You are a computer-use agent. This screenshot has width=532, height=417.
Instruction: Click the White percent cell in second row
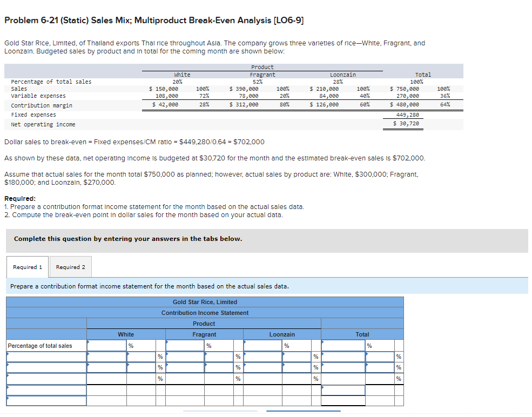142,357
